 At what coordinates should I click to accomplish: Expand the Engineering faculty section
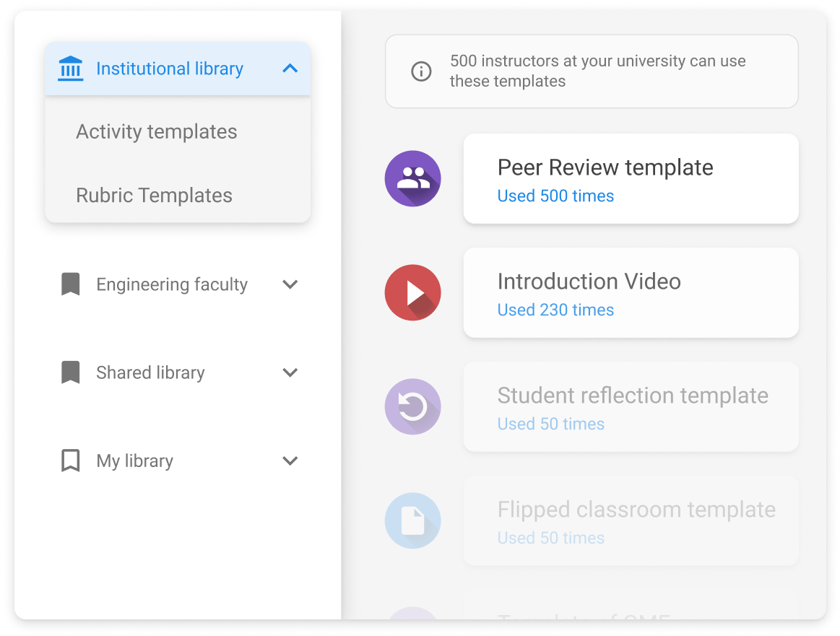tap(290, 284)
